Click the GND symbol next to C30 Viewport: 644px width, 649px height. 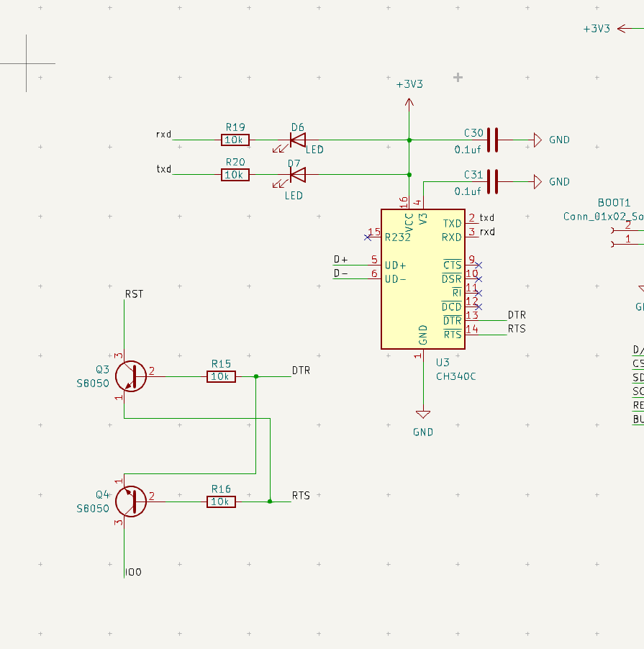pyautogui.click(x=538, y=140)
